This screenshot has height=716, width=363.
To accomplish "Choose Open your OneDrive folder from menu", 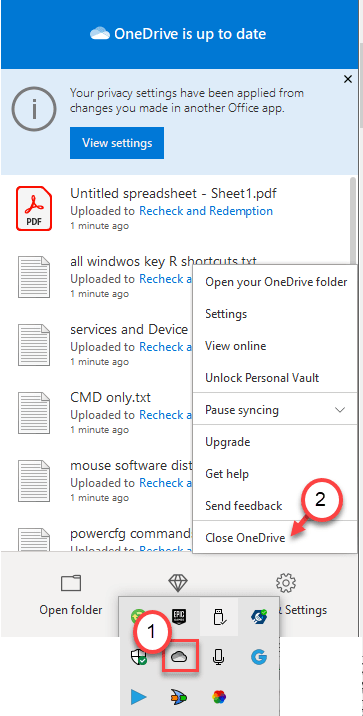I will pyautogui.click(x=275, y=282).
